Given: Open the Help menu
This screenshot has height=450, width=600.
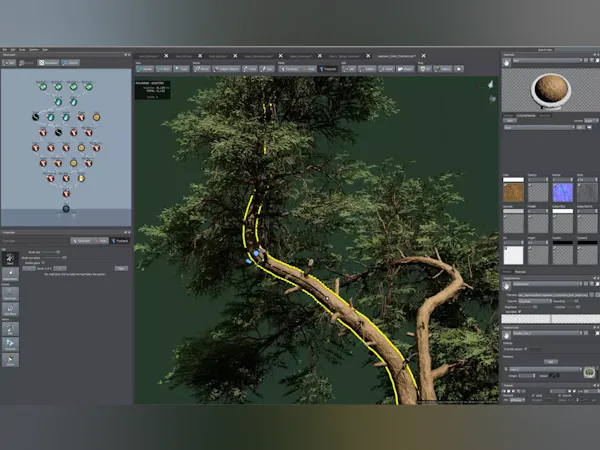Looking at the screenshot, I should click(45, 50).
